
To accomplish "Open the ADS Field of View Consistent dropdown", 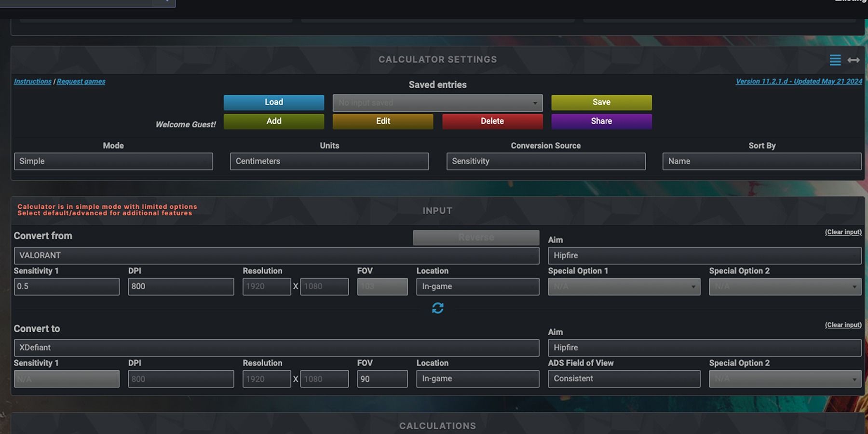I will (624, 379).
